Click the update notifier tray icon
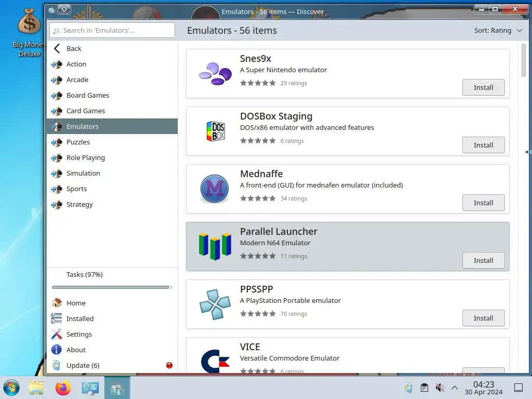532x399 pixels. tap(408, 388)
